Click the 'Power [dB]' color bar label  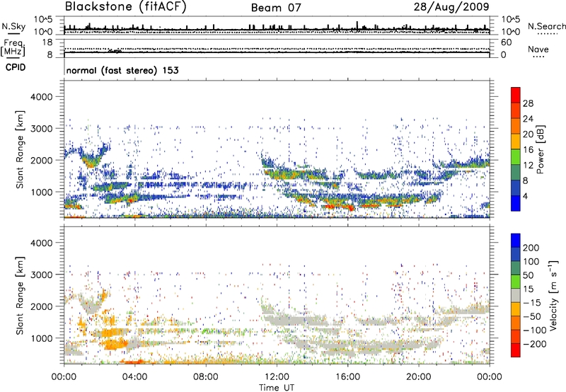click(540, 149)
